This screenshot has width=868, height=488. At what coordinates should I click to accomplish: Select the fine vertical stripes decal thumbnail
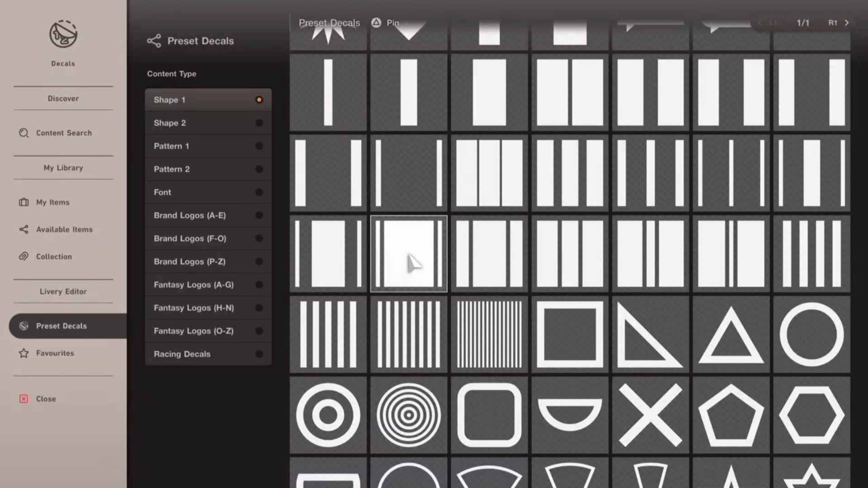pos(489,334)
